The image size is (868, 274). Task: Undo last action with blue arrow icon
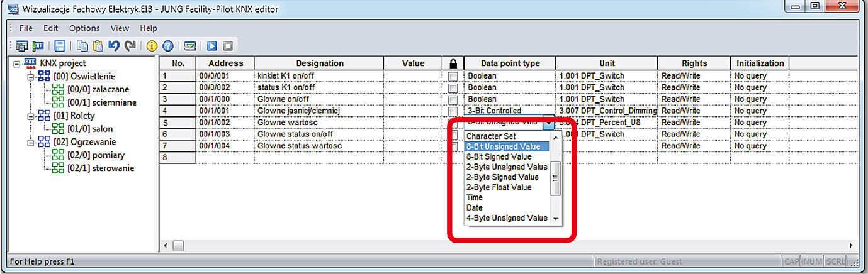click(x=114, y=46)
